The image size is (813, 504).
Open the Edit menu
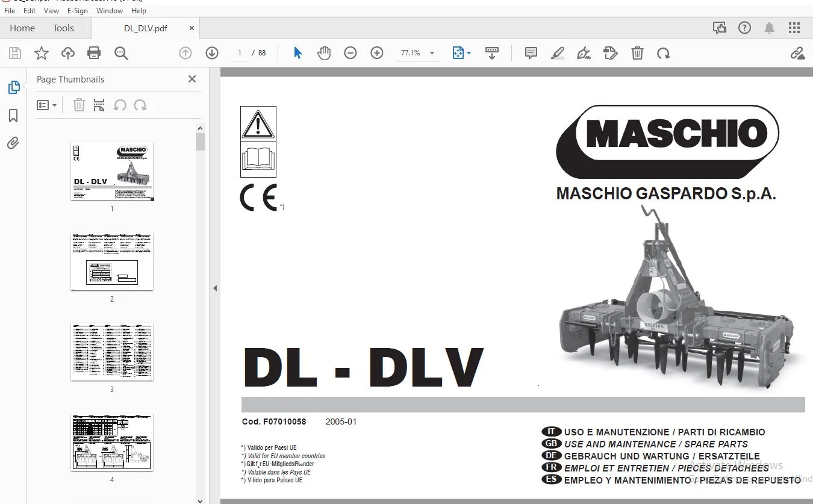click(30, 11)
